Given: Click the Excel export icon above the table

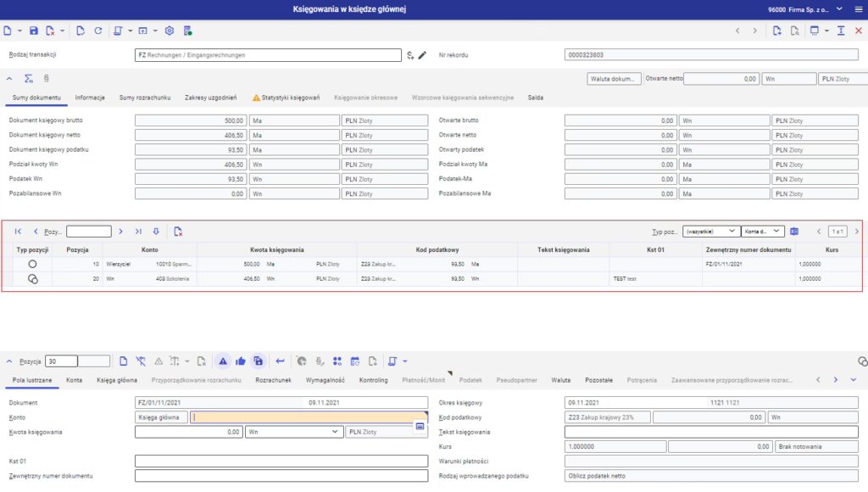Looking at the screenshot, I should [x=794, y=231].
